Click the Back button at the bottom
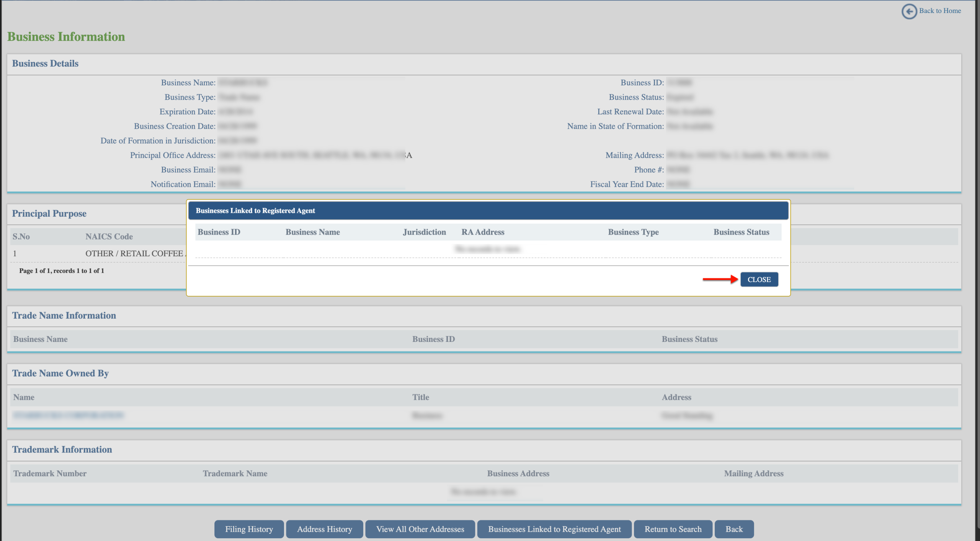 coord(734,529)
